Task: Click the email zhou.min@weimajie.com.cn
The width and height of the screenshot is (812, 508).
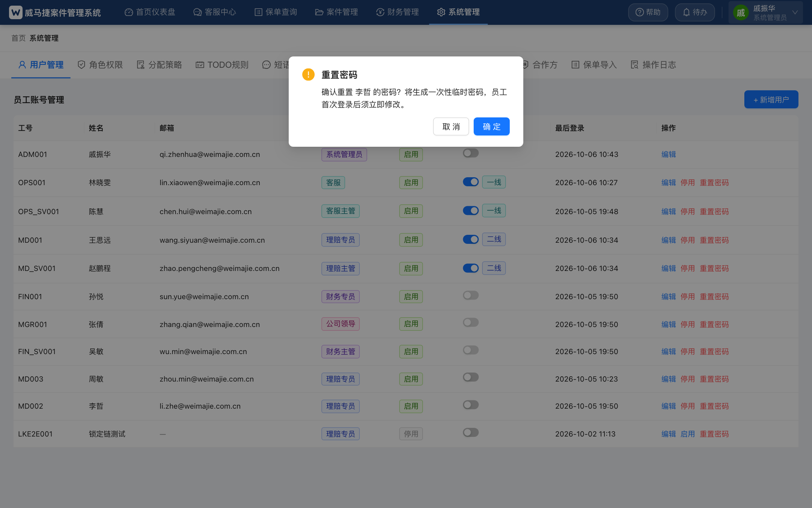Action: click(x=207, y=379)
